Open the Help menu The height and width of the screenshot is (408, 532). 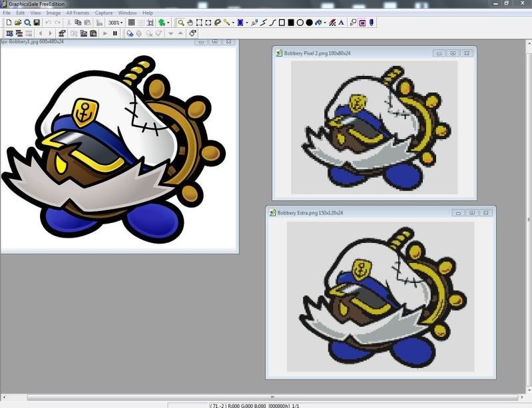(148, 13)
